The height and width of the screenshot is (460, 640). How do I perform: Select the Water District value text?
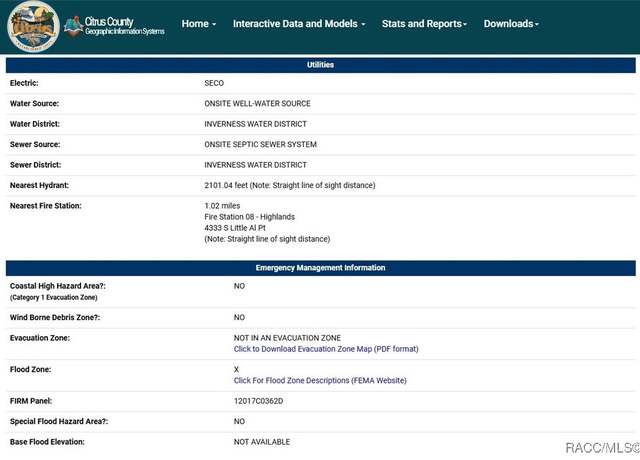(255, 124)
